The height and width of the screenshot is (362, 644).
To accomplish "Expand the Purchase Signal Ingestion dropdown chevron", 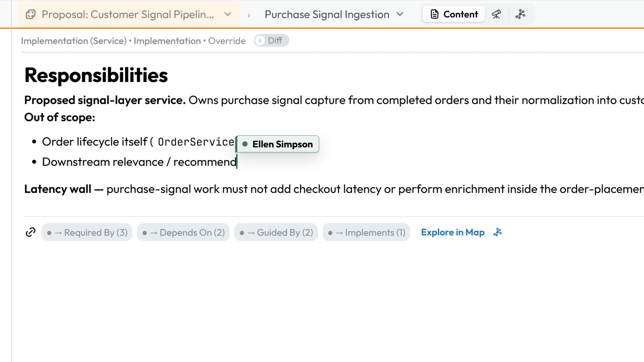I will pos(400,14).
